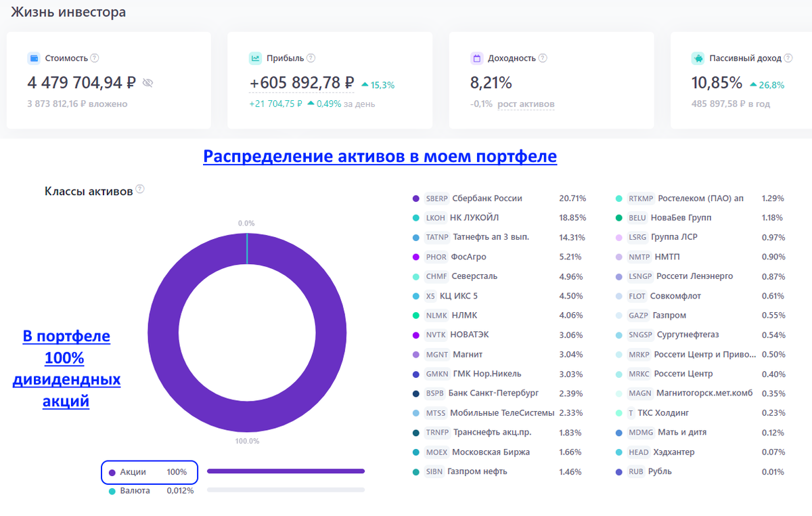The image size is (812, 516).
Task: Click the 20.71% share for Сбербанк
Action: (572, 198)
